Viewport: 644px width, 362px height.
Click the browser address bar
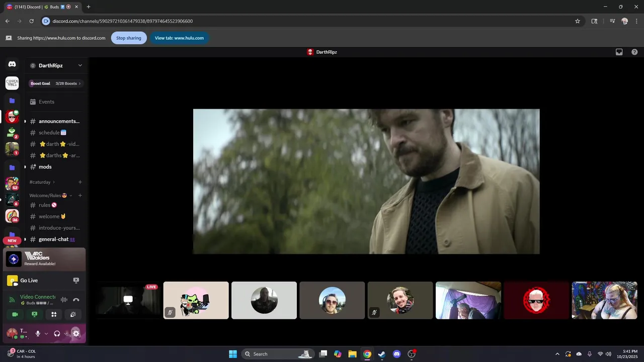(312, 21)
